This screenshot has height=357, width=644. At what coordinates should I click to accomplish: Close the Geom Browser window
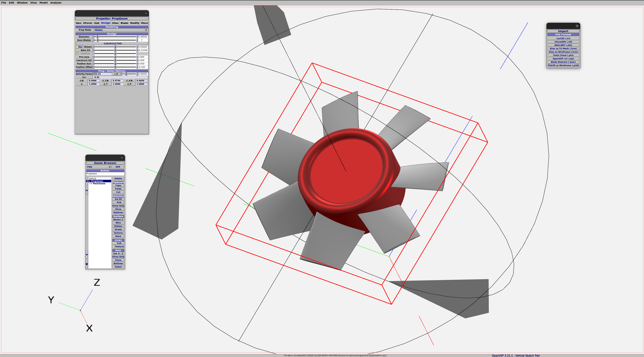click(122, 158)
